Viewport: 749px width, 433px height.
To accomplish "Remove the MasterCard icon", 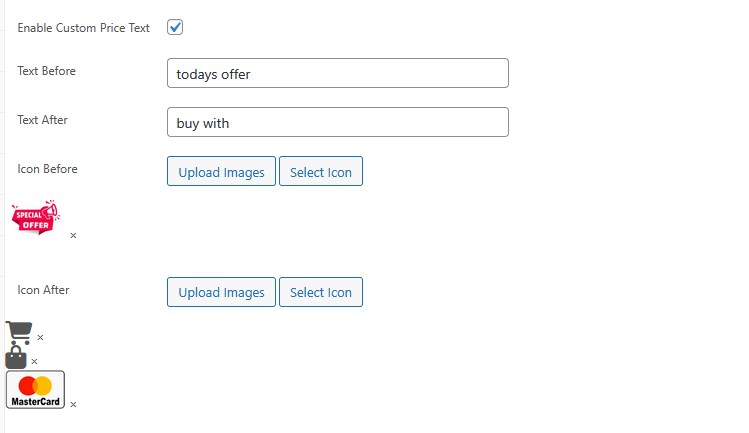I will pyautogui.click(x=73, y=405).
